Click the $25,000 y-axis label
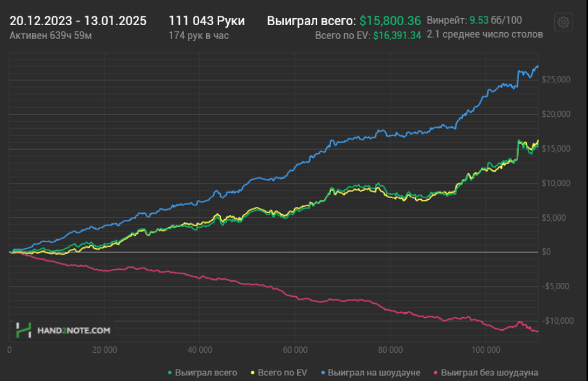The image size is (588, 381). tap(557, 80)
